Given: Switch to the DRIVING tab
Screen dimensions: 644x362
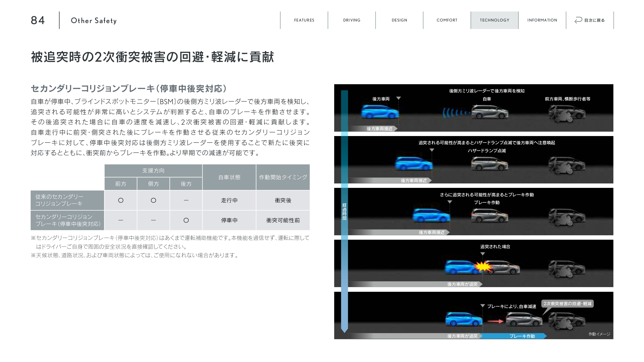Looking at the screenshot, I should (352, 20).
